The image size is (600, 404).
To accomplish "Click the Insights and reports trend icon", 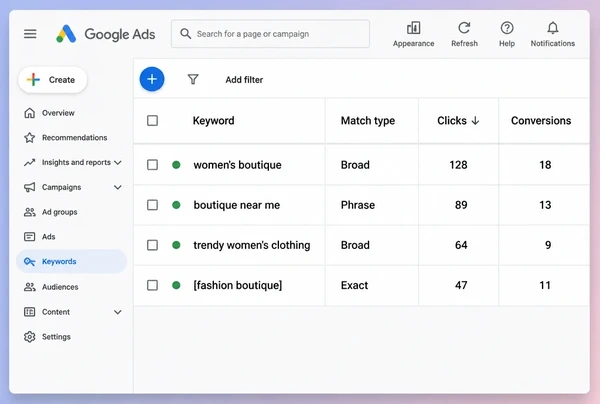I will point(29,163).
